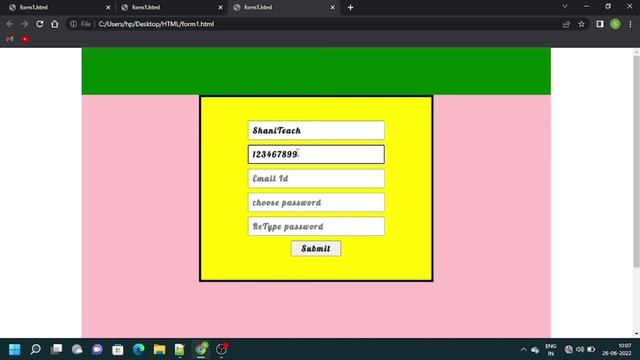View site information icon in address bar
The width and height of the screenshot is (640, 360).
pos(73,24)
